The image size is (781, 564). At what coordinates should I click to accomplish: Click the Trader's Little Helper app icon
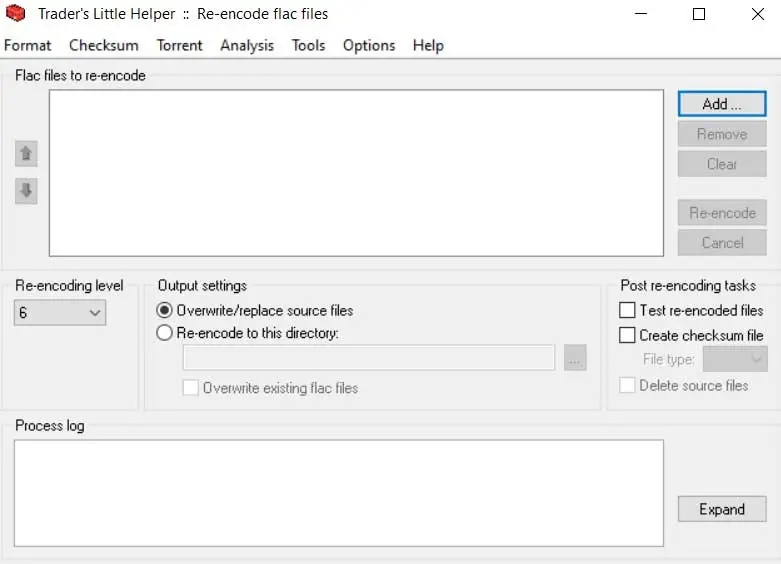pos(15,13)
